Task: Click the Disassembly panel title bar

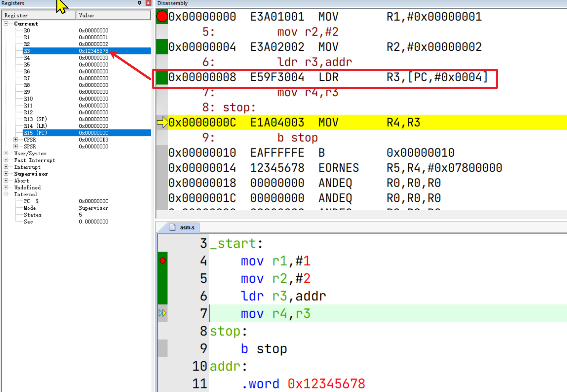Action: tap(361, 3)
